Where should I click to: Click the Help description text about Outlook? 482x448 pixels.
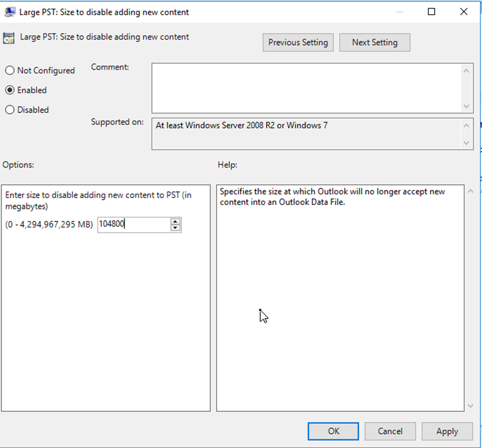[332, 197]
